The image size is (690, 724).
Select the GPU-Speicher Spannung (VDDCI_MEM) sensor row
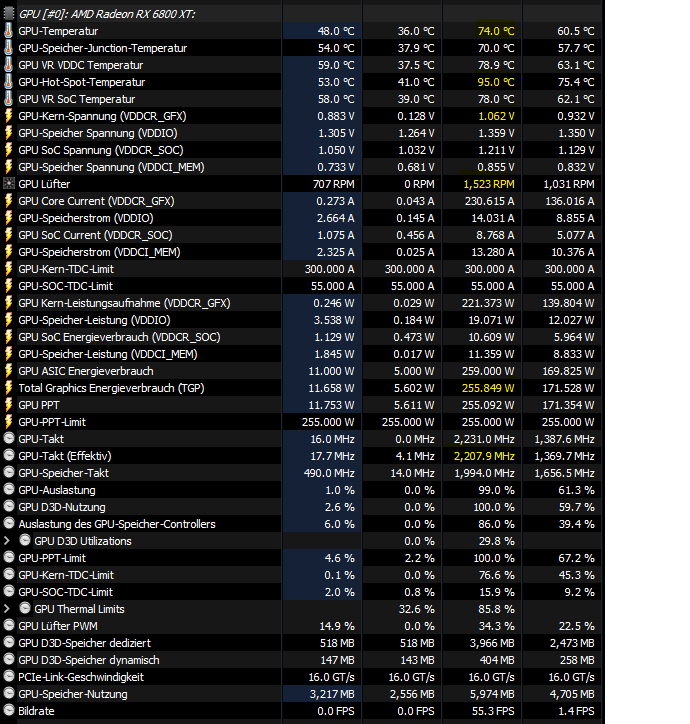pos(111,167)
